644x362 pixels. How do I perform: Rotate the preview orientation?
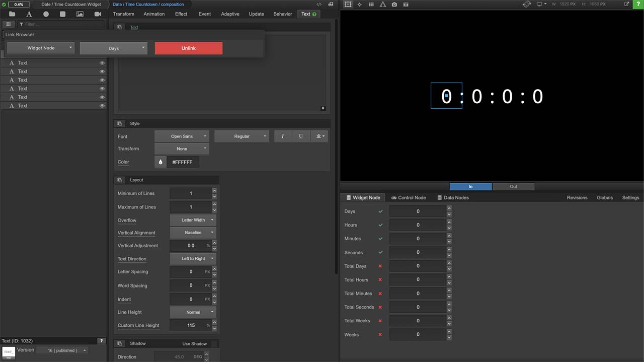(x=527, y=4)
